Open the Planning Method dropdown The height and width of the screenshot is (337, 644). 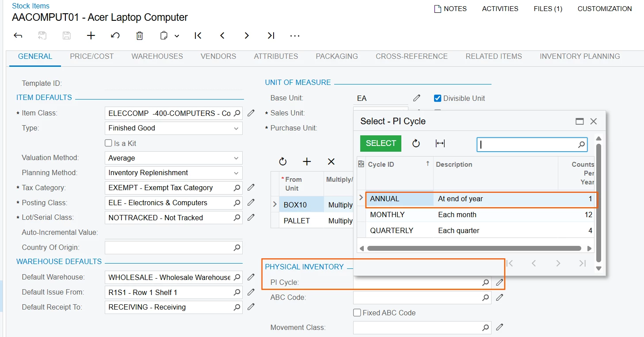tap(173, 173)
